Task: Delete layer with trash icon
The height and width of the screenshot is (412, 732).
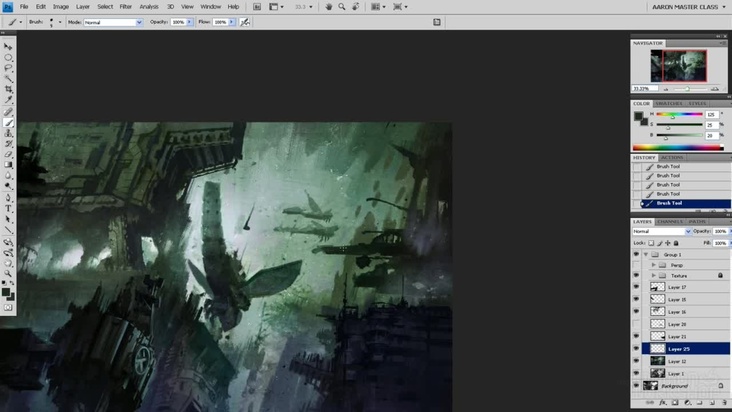Action: click(725, 402)
